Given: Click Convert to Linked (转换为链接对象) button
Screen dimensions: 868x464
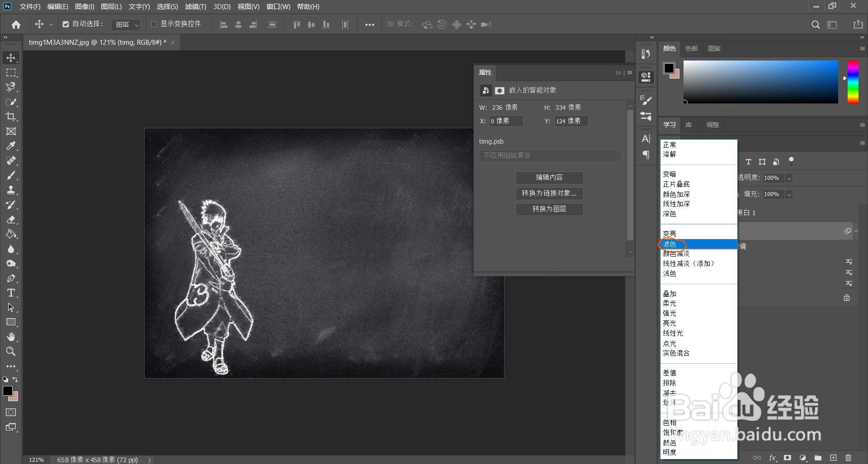Looking at the screenshot, I should pos(549,193).
